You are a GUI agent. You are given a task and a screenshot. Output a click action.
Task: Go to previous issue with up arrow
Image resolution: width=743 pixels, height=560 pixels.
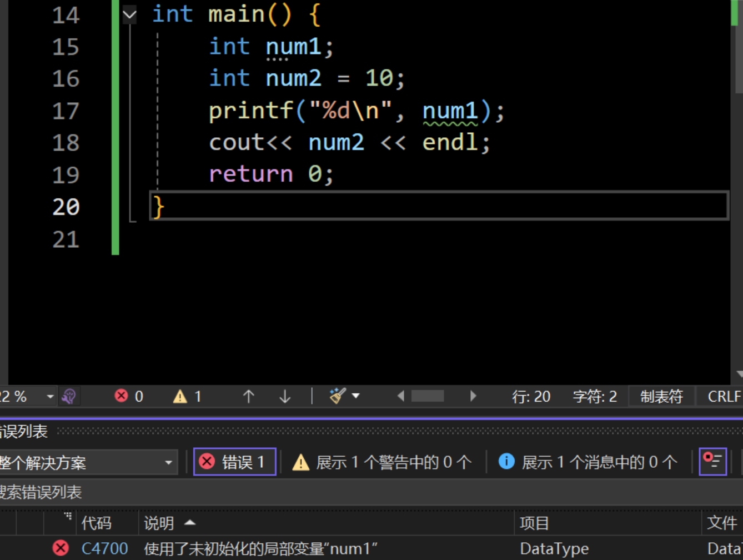click(x=248, y=396)
